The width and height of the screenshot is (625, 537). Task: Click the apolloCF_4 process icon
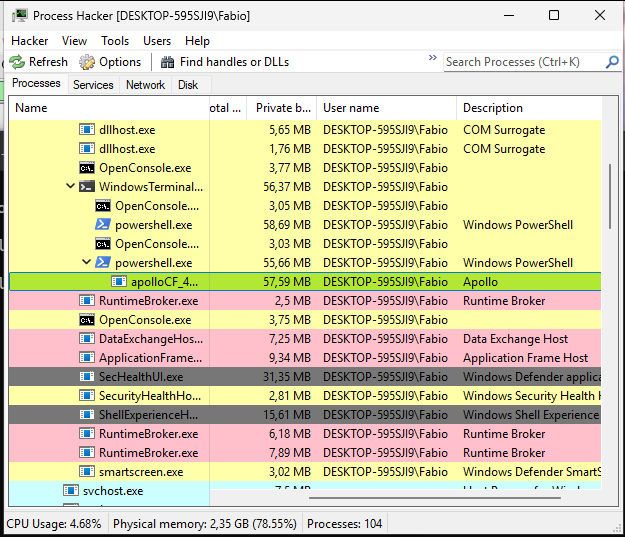[x=119, y=281]
